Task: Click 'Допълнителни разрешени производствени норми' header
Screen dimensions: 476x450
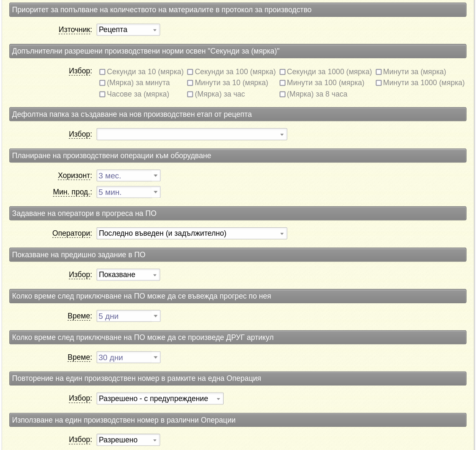Action: click(238, 51)
